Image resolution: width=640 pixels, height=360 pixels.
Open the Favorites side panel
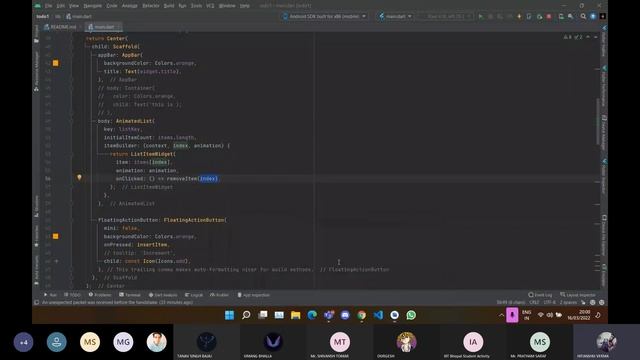point(36,237)
